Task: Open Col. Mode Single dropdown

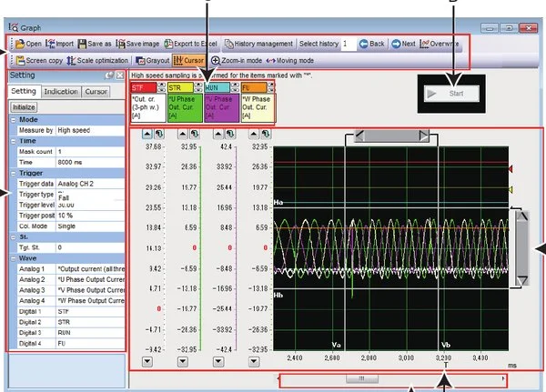Action: pyautogui.click(x=90, y=226)
